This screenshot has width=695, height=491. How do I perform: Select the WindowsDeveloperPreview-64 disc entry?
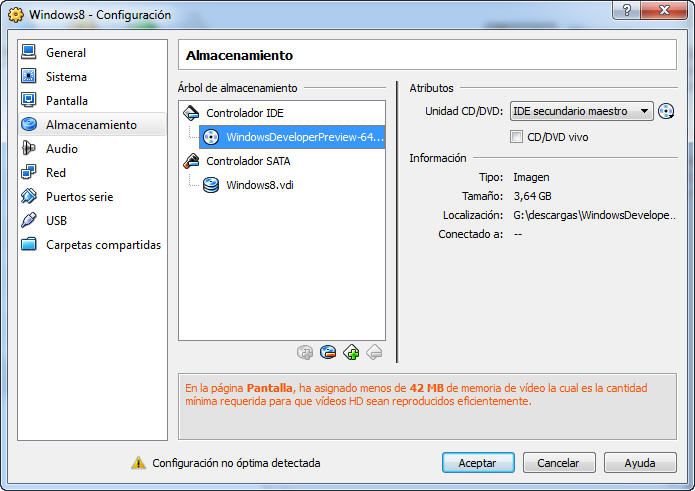(292, 137)
